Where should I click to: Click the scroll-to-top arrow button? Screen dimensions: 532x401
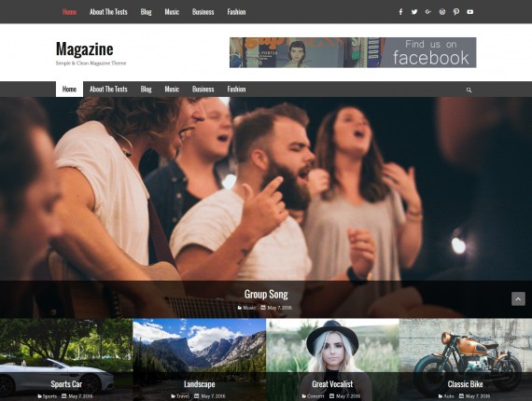[x=518, y=299]
